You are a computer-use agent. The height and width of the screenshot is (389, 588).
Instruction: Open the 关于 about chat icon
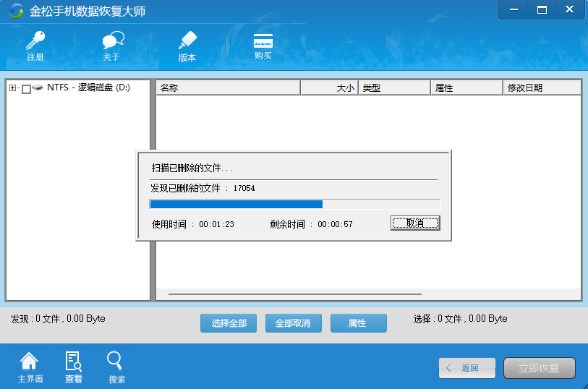point(113,46)
